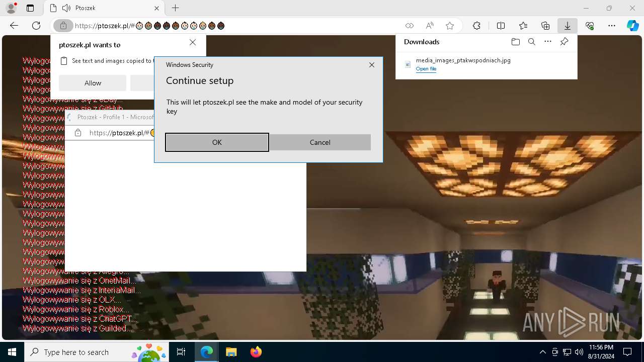Open the tab actions menu icon
The height and width of the screenshot is (362, 644).
point(30,8)
